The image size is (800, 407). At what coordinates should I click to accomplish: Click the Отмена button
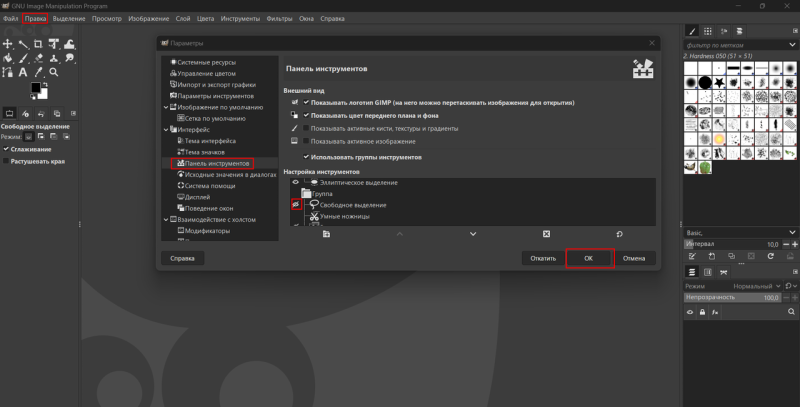(x=634, y=258)
